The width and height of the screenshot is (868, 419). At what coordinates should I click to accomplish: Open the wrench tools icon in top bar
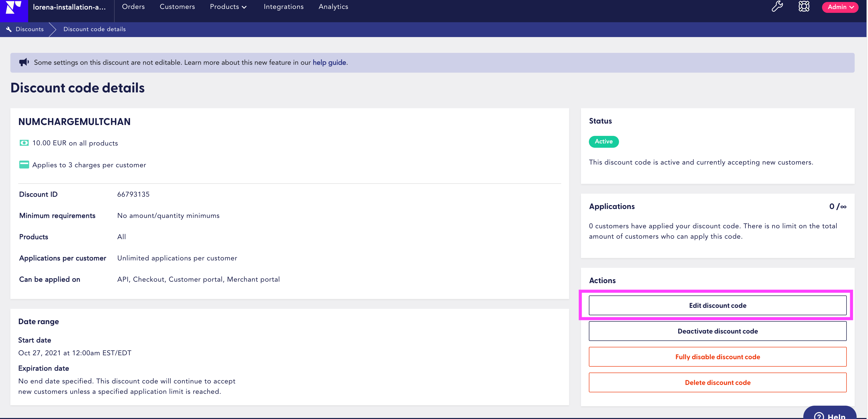[x=777, y=6]
